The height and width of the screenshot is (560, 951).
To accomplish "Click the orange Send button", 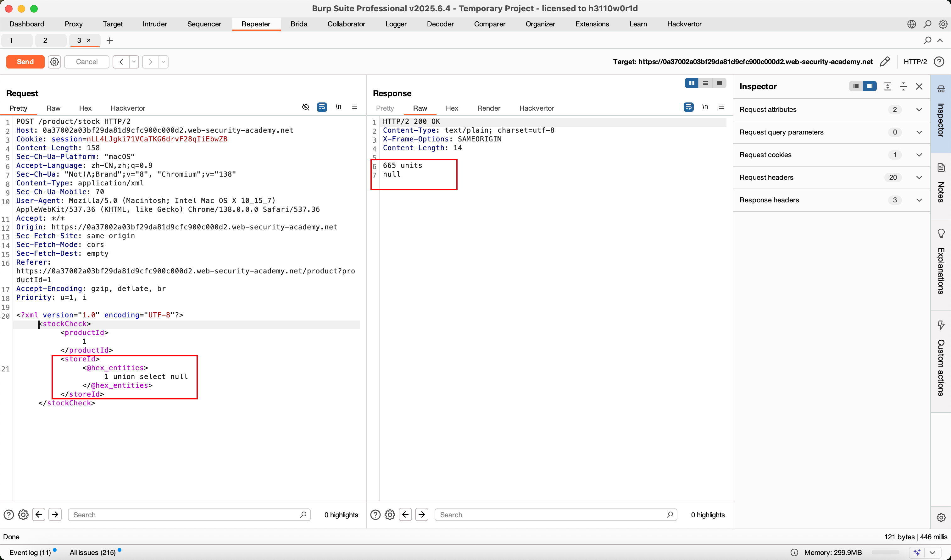I will 25,62.
